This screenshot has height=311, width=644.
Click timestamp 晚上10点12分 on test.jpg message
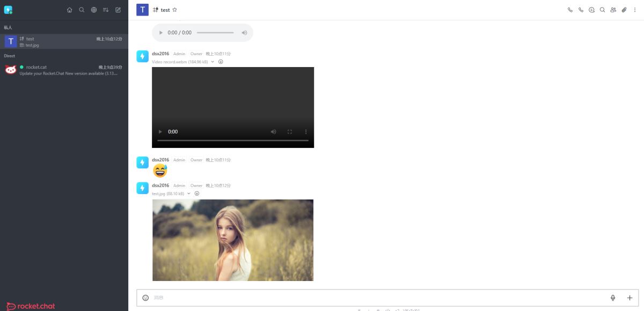(x=218, y=186)
